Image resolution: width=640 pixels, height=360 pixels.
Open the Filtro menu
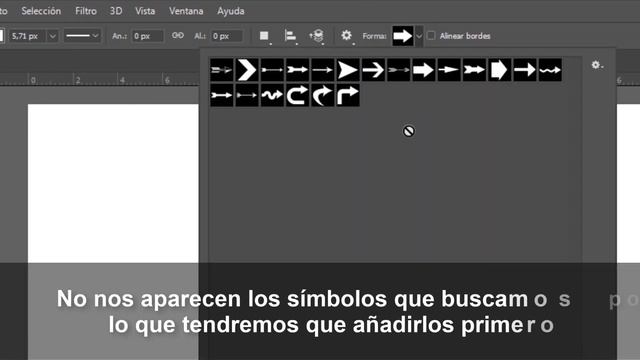pos(86,11)
